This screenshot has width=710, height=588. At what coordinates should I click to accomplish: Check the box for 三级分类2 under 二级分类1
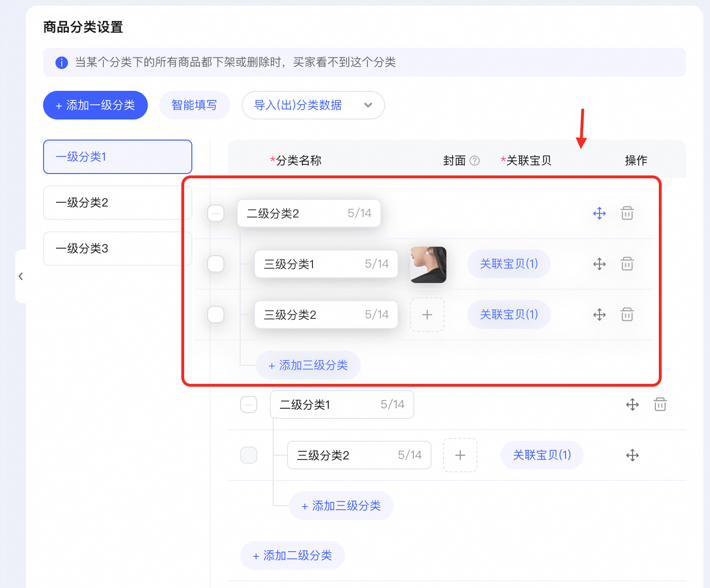tap(249, 455)
